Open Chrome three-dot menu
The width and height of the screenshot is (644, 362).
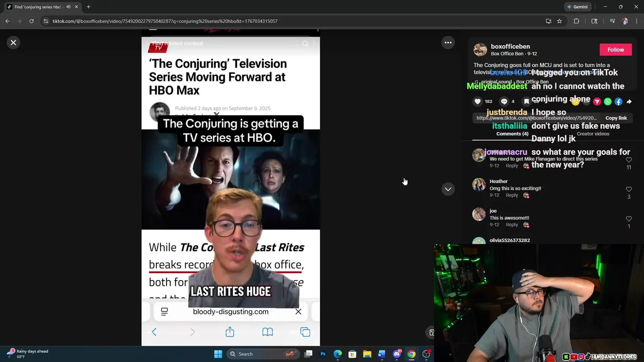click(637, 21)
